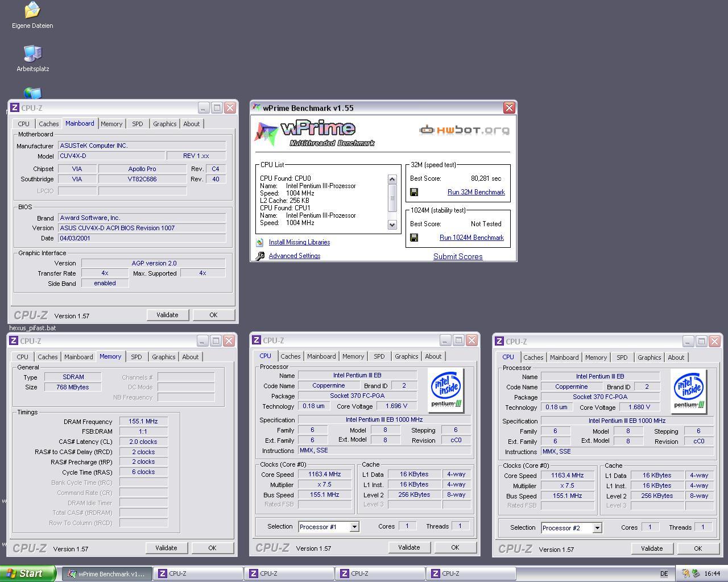Run the 1024M Benchmark
Image resolution: width=728 pixels, height=582 pixels.
pos(471,238)
